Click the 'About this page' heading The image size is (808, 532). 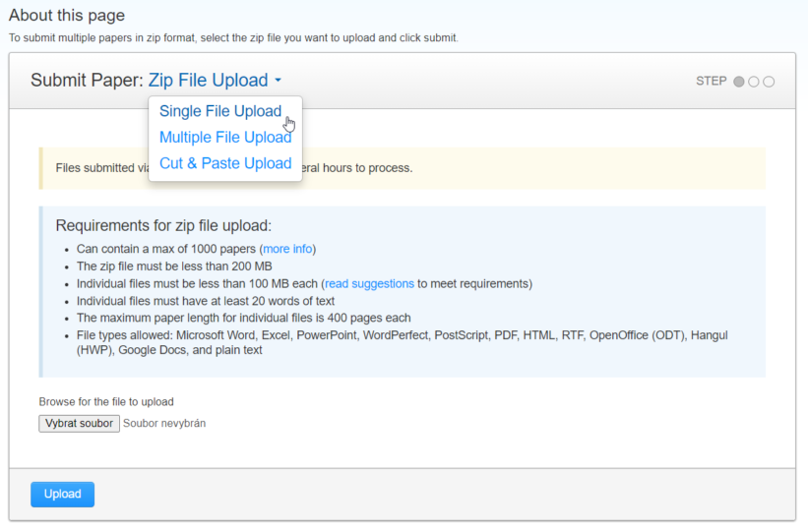click(67, 16)
